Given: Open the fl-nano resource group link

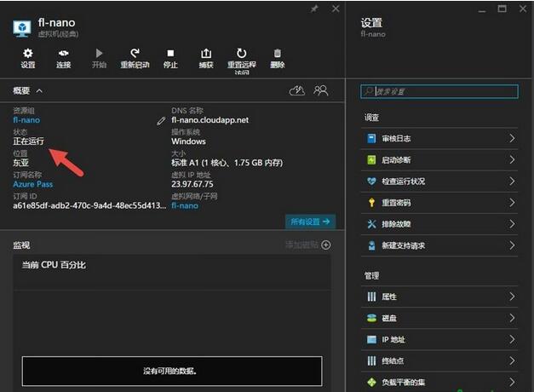Looking at the screenshot, I should click(x=26, y=120).
